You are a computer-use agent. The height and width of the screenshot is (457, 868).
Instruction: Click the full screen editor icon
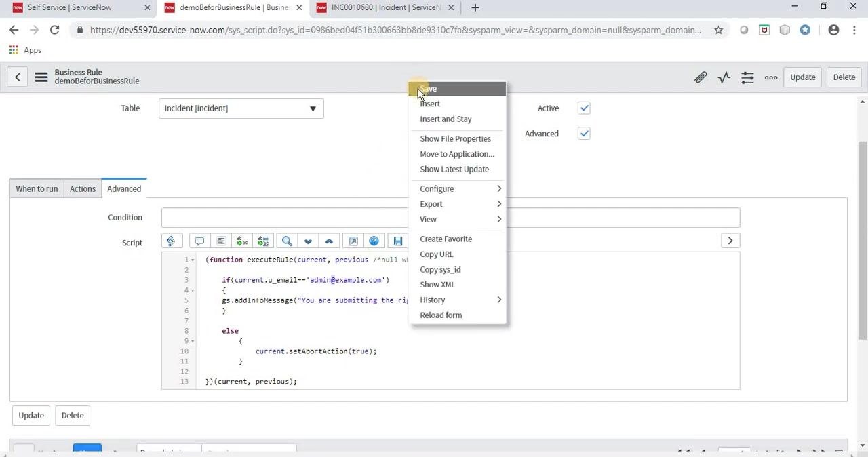click(353, 241)
